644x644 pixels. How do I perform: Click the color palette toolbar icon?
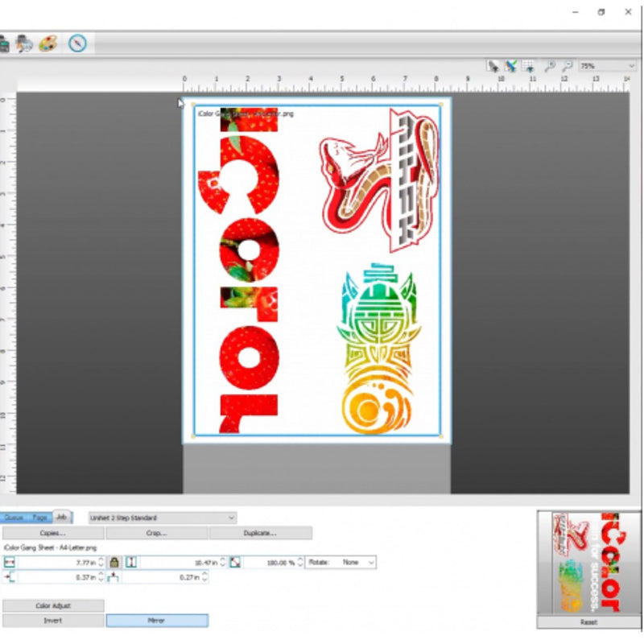(x=47, y=43)
